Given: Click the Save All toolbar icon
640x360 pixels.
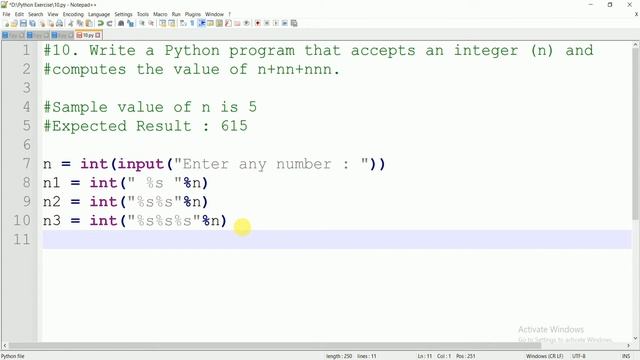Looking at the screenshot, I should pyautogui.click(x=32, y=23).
